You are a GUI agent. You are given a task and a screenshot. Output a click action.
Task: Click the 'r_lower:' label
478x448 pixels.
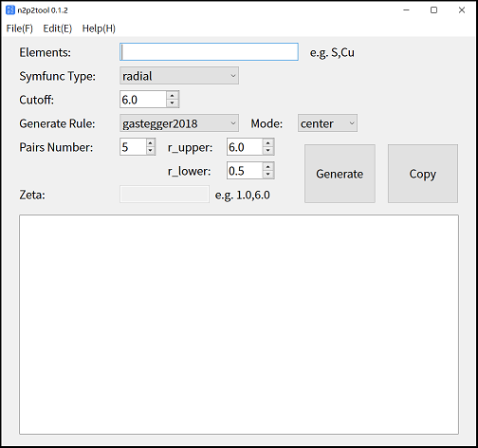(x=190, y=171)
